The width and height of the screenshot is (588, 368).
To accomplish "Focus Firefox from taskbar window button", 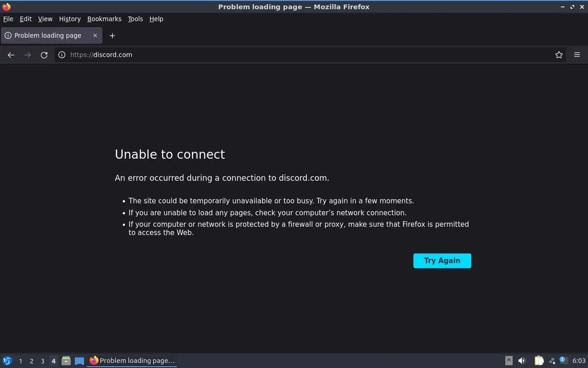I will point(132,361).
